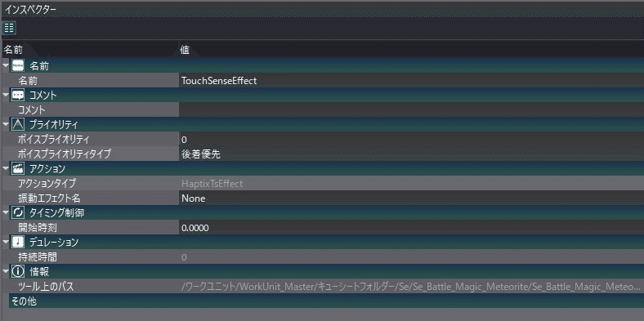Collapse the 情報 section
Image resolution: width=644 pixels, height=321 pixels.
coord(6,271)
